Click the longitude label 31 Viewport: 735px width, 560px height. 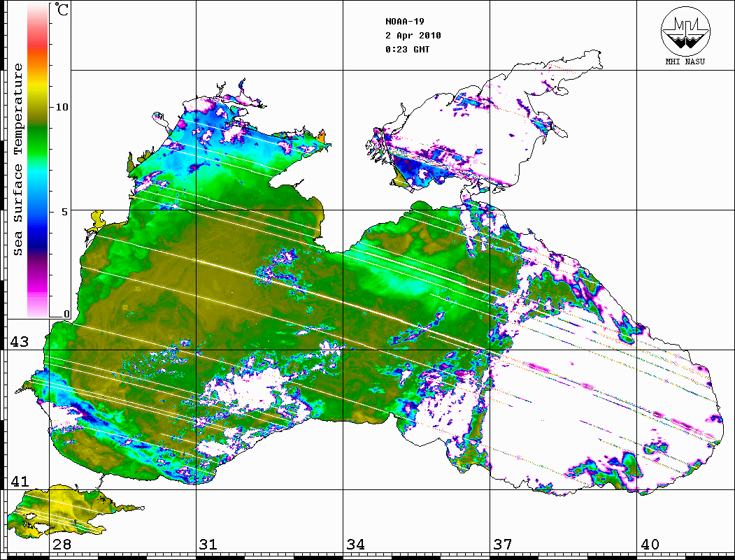point(208,544)
